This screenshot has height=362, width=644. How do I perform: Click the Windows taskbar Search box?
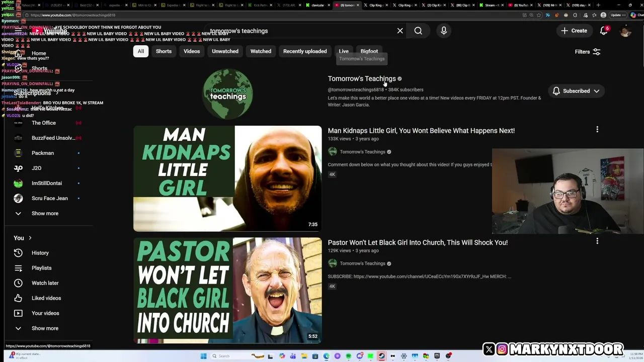(237, 356)
